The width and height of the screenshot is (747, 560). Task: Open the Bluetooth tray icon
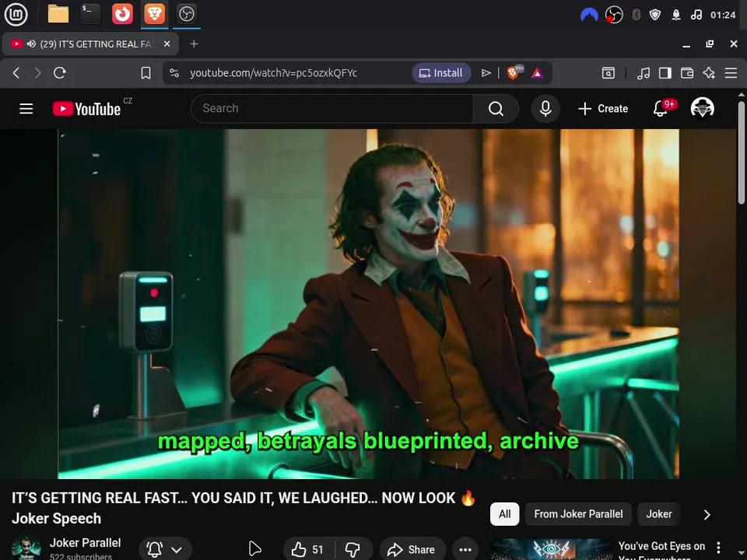point(636,15)
